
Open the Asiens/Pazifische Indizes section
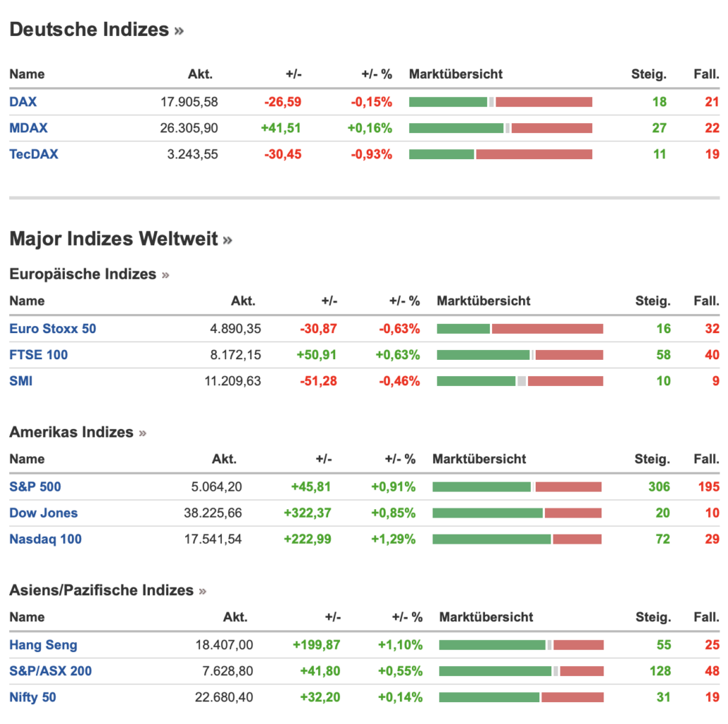203,591
